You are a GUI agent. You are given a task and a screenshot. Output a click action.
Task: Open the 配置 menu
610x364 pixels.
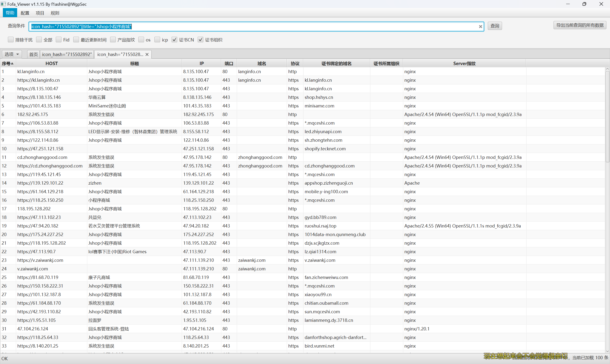pyautogui.click(x=25, y=13)
